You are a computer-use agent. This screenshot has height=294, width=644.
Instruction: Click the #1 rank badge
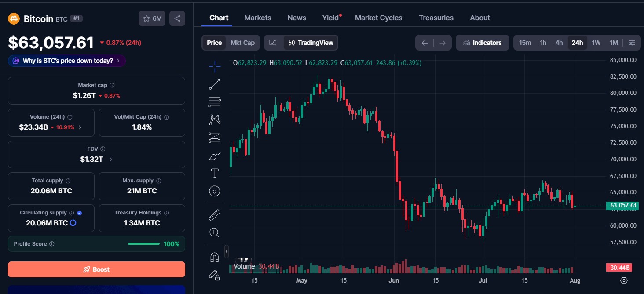click(x=77, y=18)
